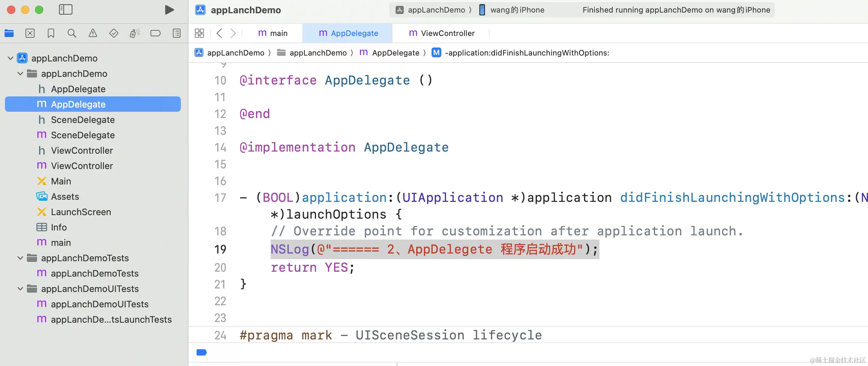Open the Project navigator folder icon
Viewport: 868px width, 366px height.
pyautogui.click(x=9, y=33)
